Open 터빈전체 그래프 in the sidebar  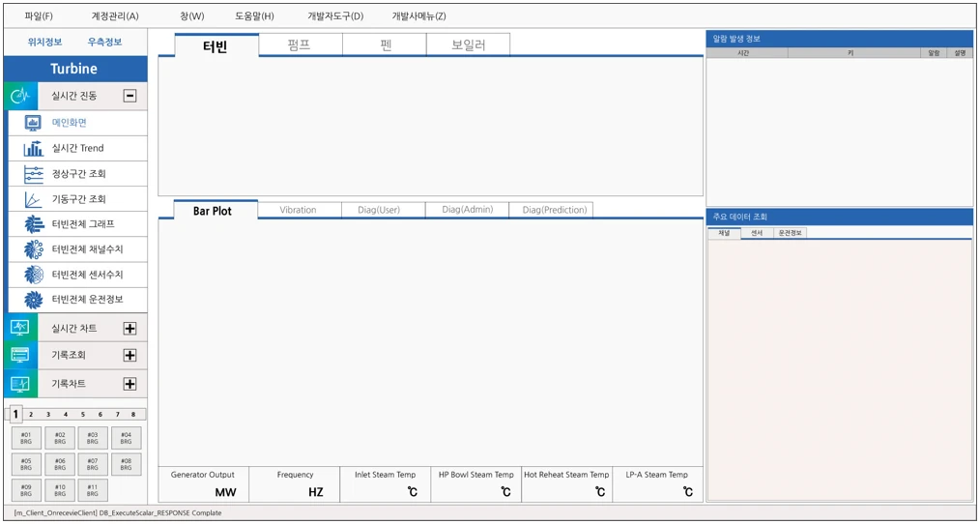pyautogui.click(x=77, y=224)
